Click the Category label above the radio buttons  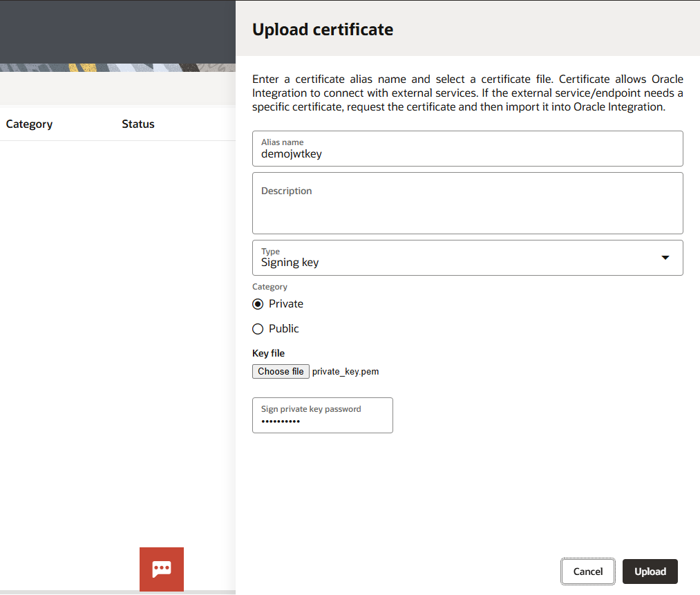coord(269,287)
